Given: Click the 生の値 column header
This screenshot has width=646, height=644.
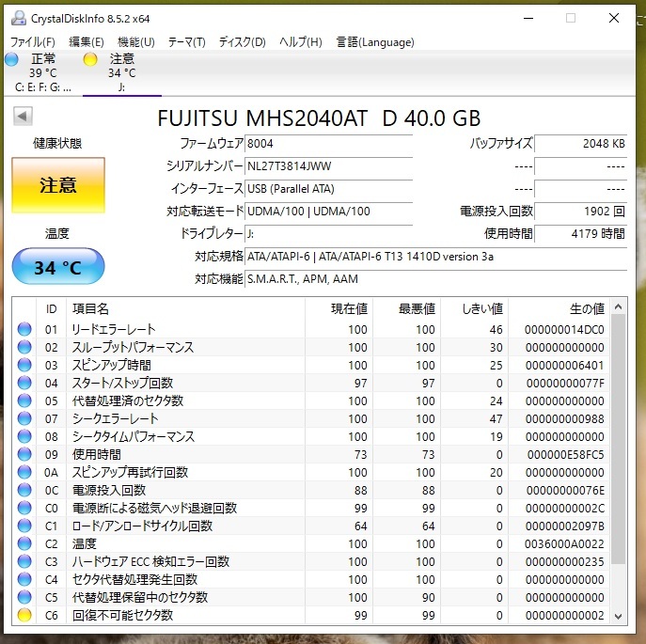Looking at the screenshot, I should pyautogui.click(x=559, y=308).
